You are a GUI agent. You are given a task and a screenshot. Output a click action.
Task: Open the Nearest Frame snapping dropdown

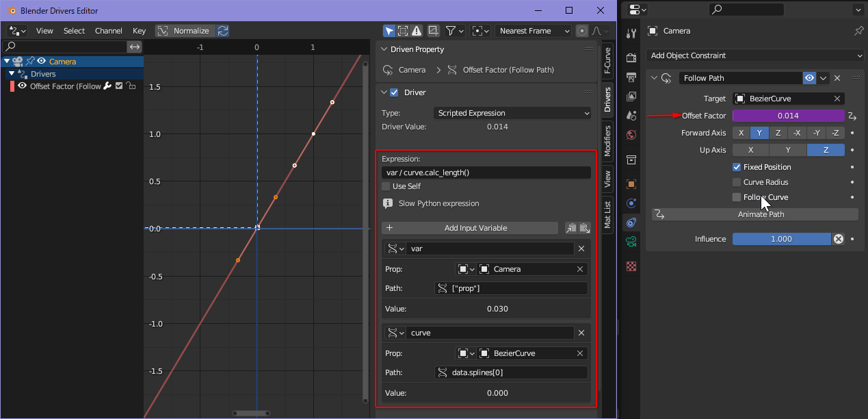(x=534, y=31)
